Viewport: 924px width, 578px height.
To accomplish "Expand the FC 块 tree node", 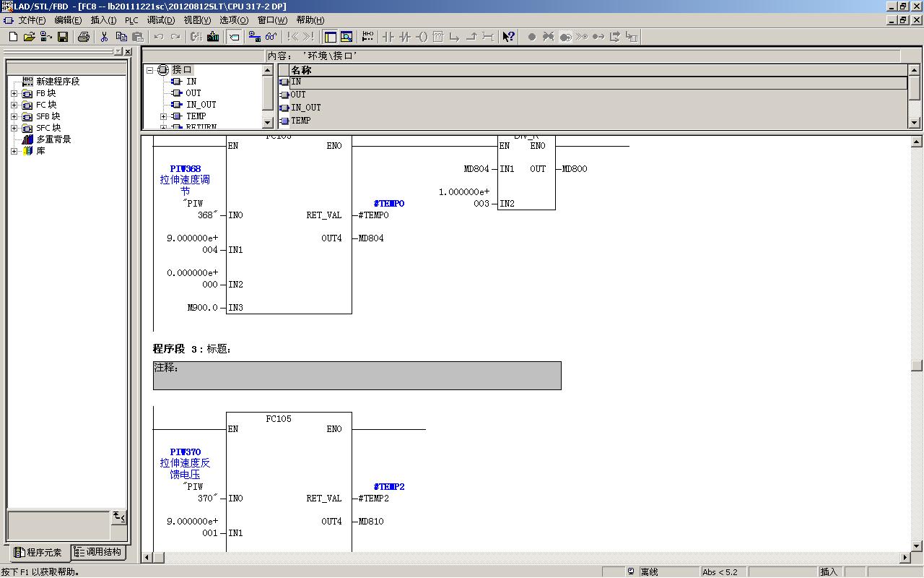I will click(x=14, y=105).
